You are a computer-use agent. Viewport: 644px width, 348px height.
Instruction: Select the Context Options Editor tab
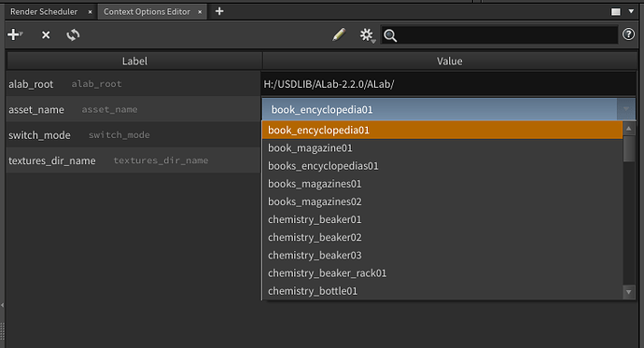tap(147, 11)
